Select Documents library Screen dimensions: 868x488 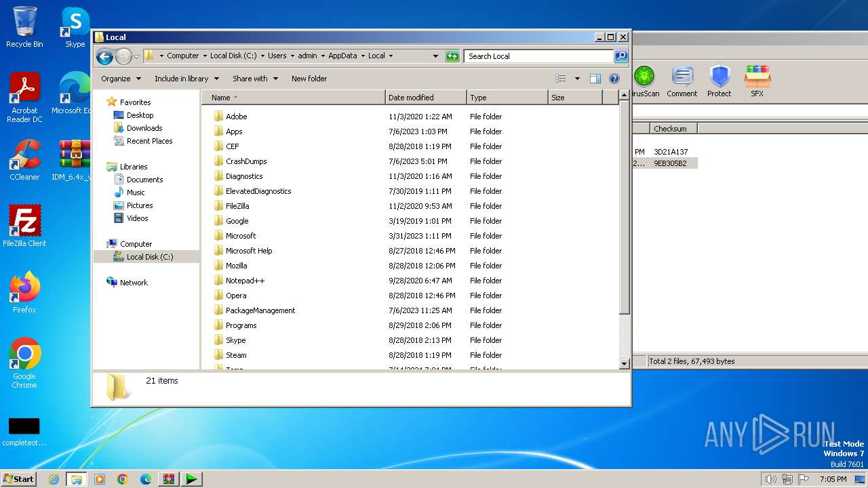pyautogui.click(x=144, y=180)
